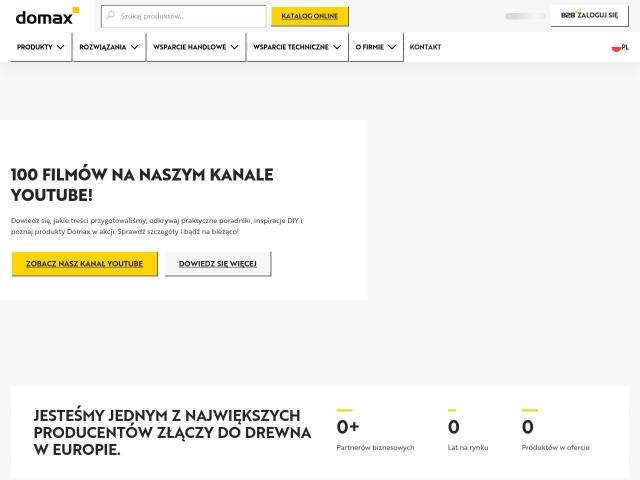The width and height of the screenshot is (640, 480).
Task: Expand the O Firmie chevron
Action: 392,47
